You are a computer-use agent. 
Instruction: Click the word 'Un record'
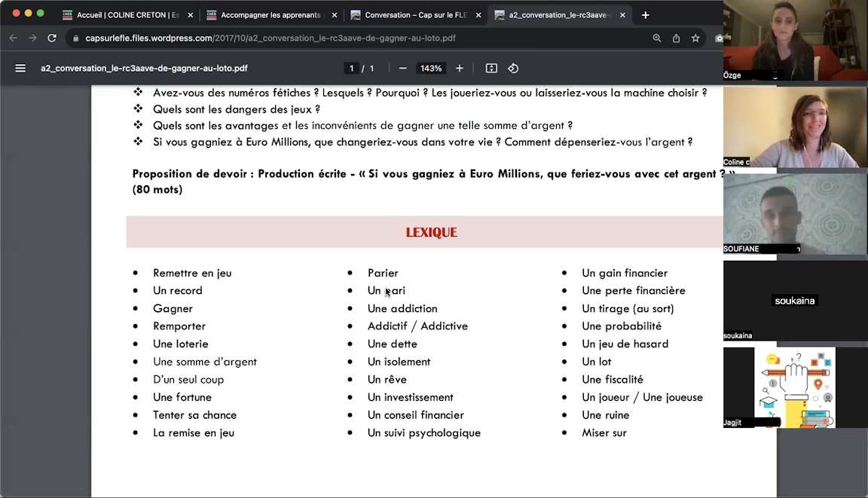[178, 291]
